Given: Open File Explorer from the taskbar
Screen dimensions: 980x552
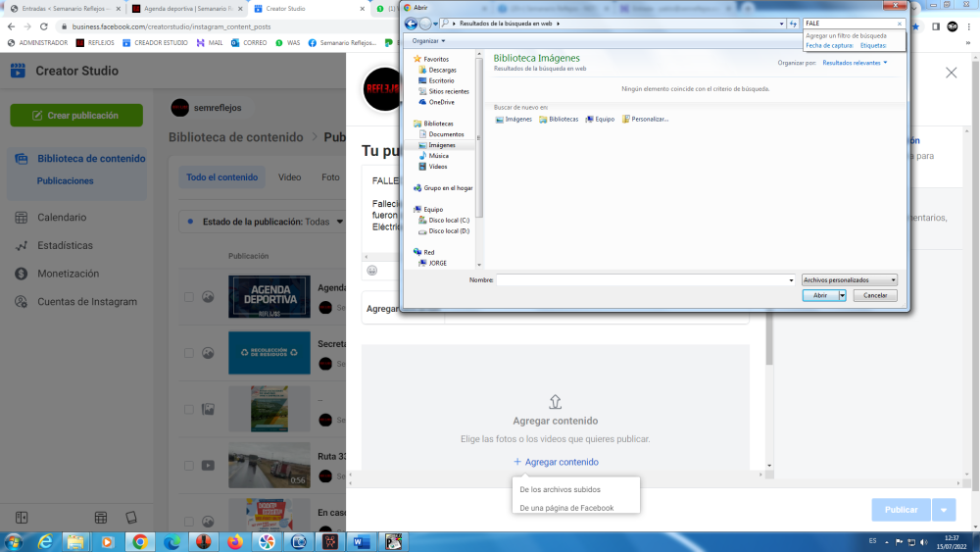Looking at the screenshot, I should (75, 542).
